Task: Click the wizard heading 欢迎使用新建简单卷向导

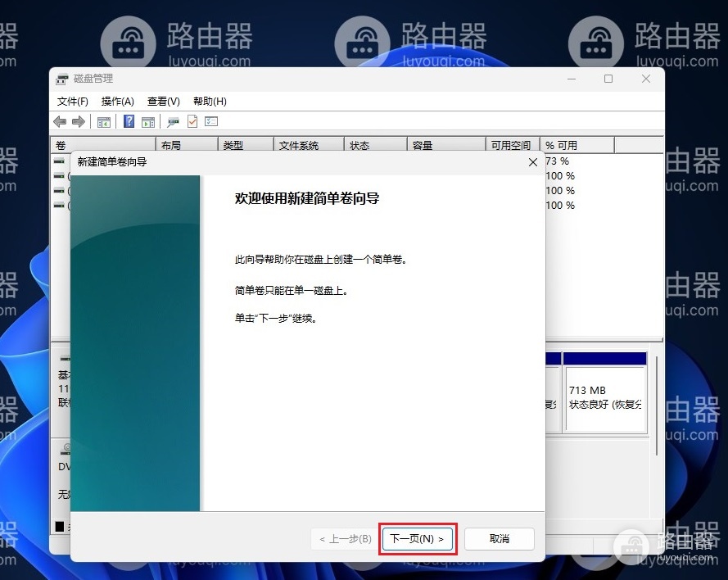Action: pyautogui.click(x=307, y=199)
